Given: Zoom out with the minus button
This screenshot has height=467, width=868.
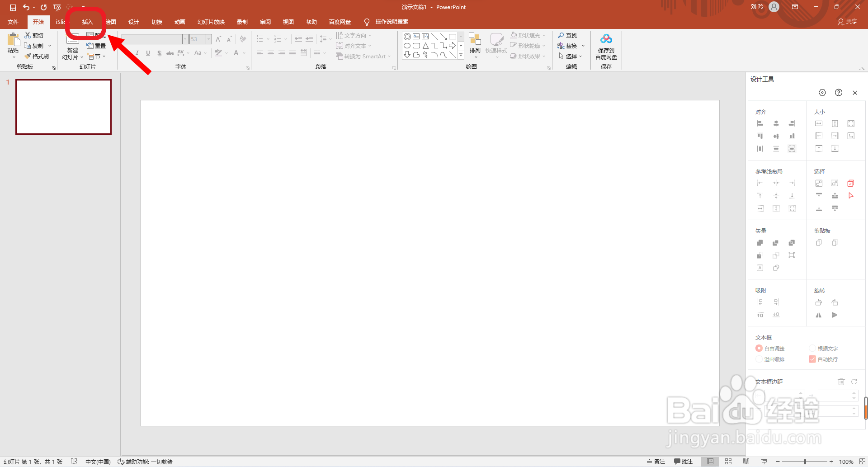Looking at the screenshot, I should click(778, 462).
